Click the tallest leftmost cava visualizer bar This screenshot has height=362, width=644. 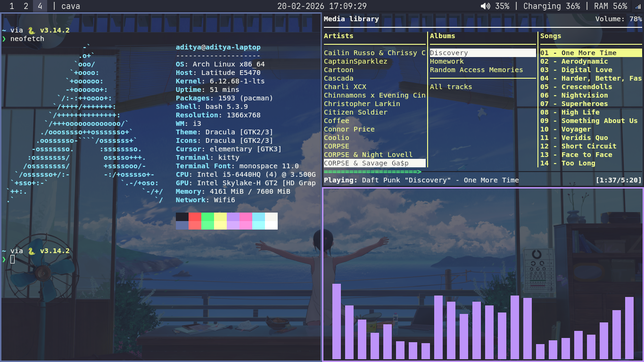tap(336, 321)
